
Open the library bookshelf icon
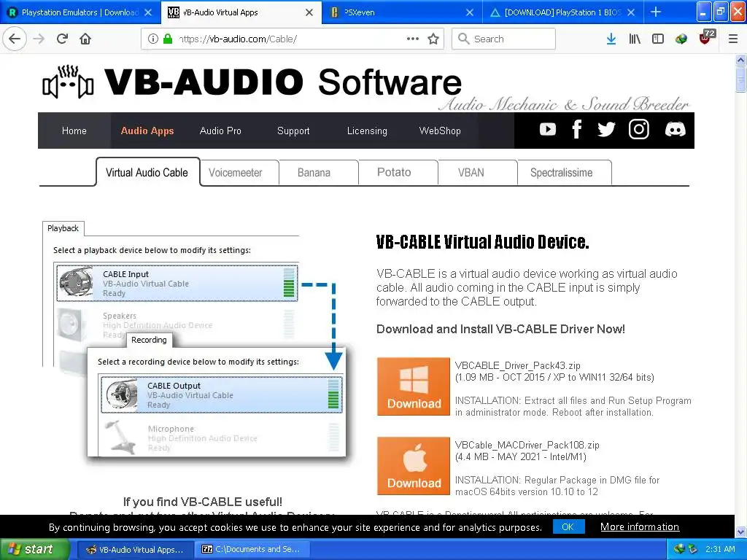pyautogui.click(x=635, y=39)
